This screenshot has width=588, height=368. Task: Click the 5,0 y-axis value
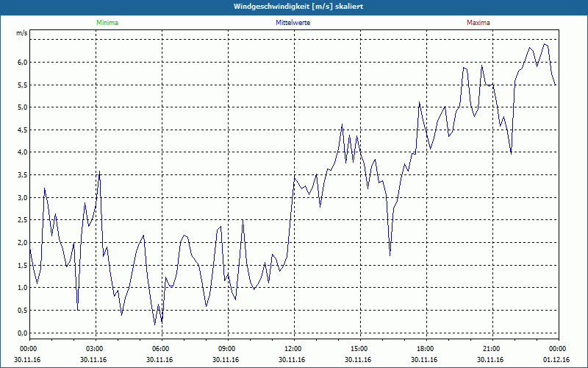[x=23, y=107]
